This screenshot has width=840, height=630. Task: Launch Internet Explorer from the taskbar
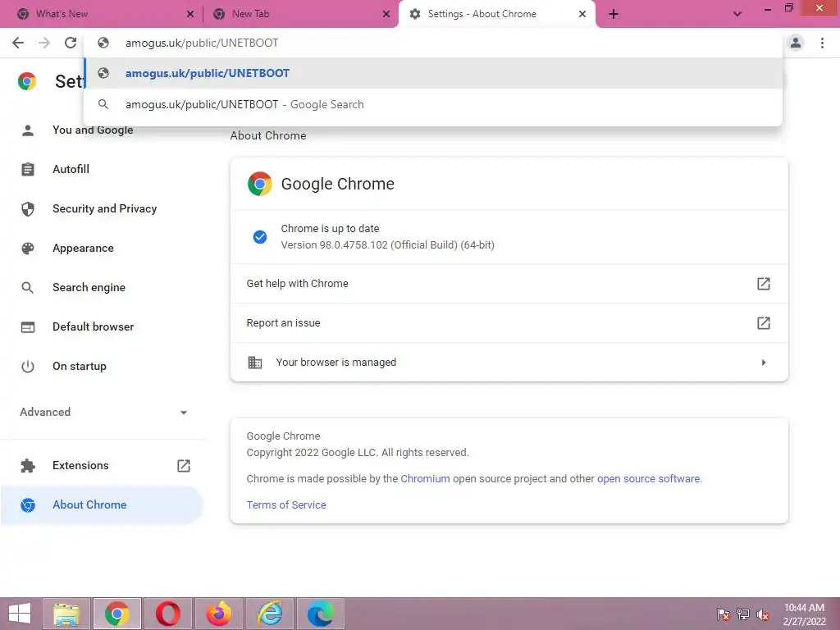click(269, 614)
